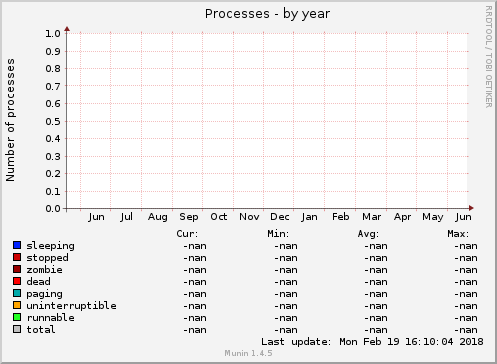Click the dead row Cur '-nan' value
Screen dimensions: 497x364
coord(195,282)
